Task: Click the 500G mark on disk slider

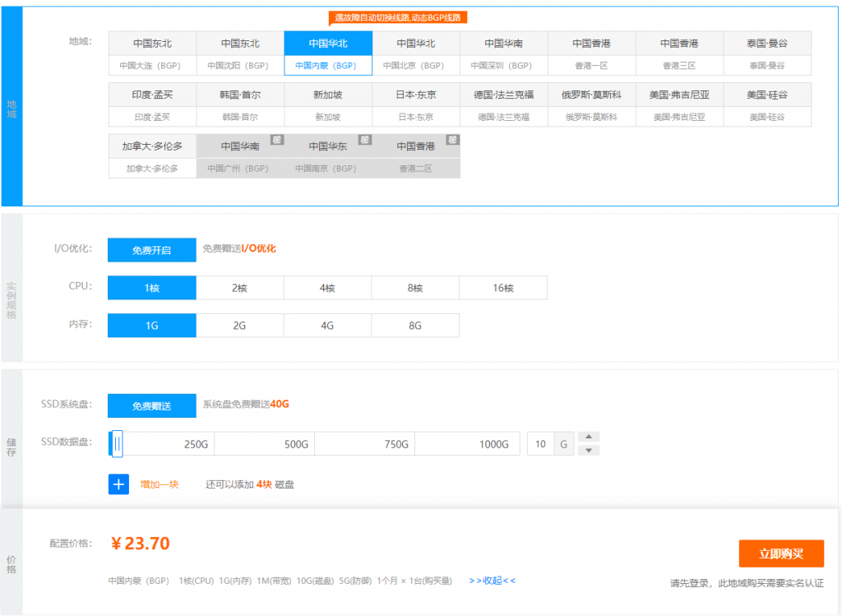Action: tap(296, 444)
